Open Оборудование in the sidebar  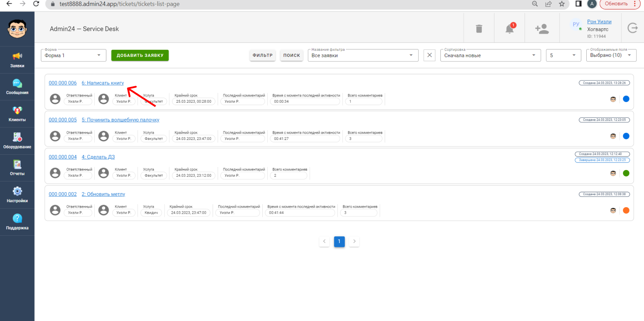pyautogui.click(x=17, y=141)
